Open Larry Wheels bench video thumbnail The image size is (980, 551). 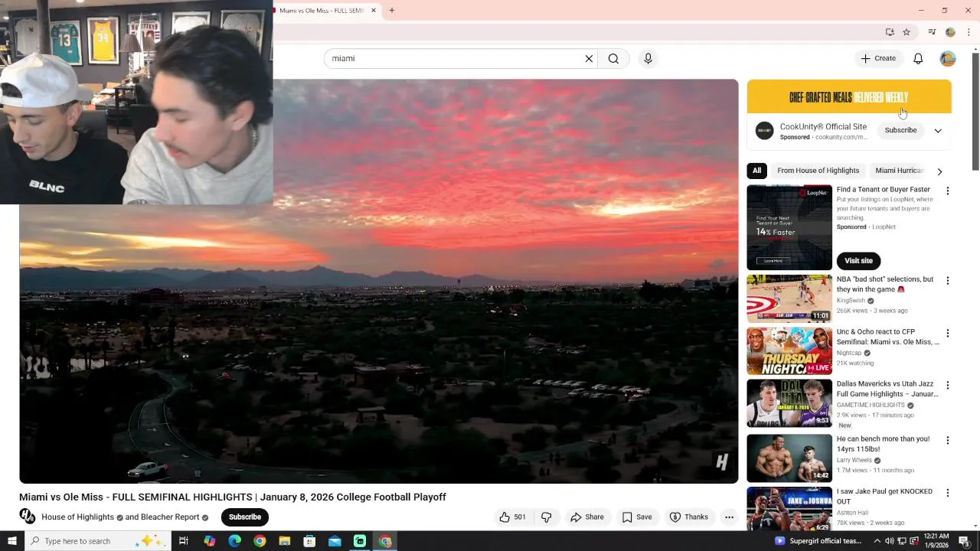pos(789,458)
